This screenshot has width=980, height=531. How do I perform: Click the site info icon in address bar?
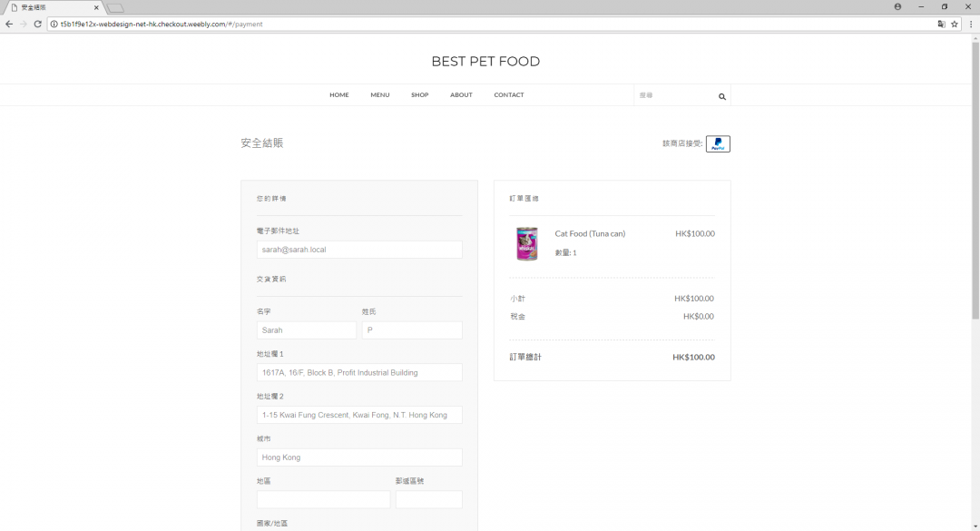pos(54,25)
